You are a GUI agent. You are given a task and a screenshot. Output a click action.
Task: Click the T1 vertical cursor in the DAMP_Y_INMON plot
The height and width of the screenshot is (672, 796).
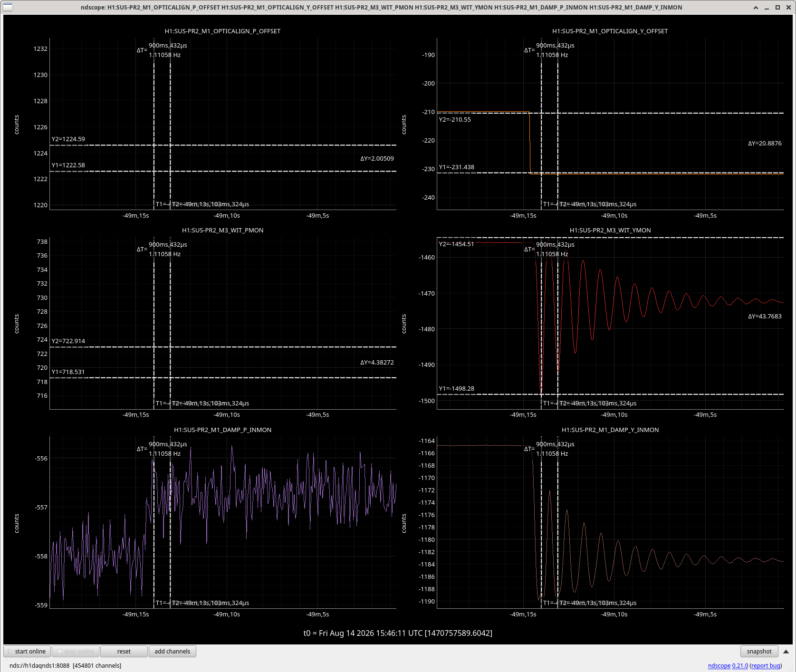click(541, 523)
